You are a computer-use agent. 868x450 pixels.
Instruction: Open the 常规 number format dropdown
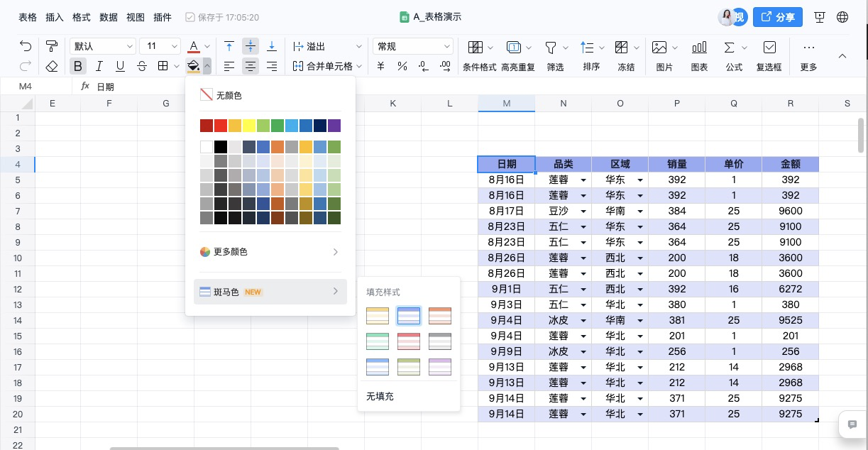pyautogui.click(x=412, y=45)
